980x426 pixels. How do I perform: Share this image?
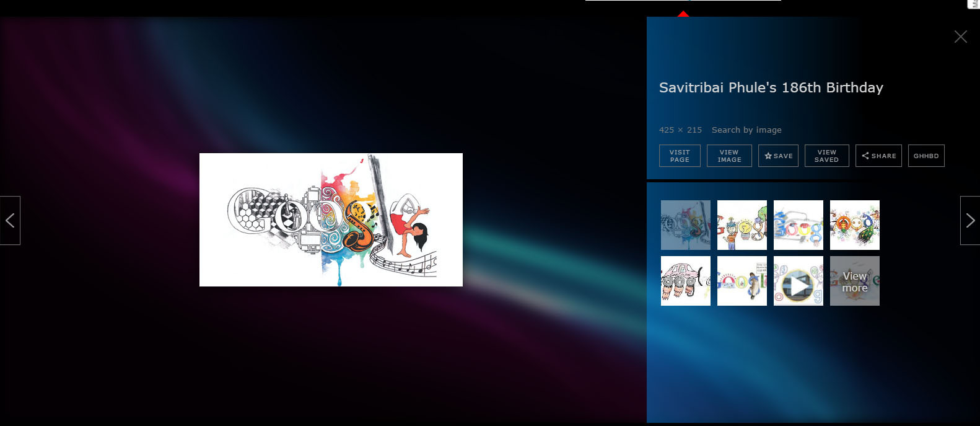[878, 156]
